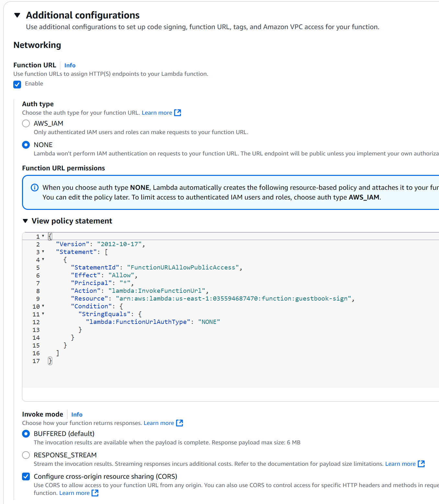439x504 pixels.
Task: Click external link icon beside Invoke mode Learn more
Action: click(179, 423)
